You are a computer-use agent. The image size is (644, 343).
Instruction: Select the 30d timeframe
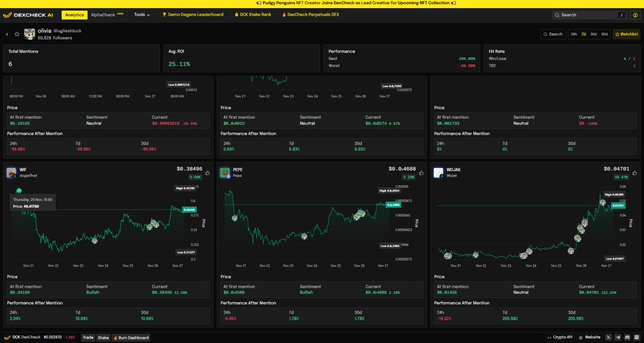coord(594,34)
